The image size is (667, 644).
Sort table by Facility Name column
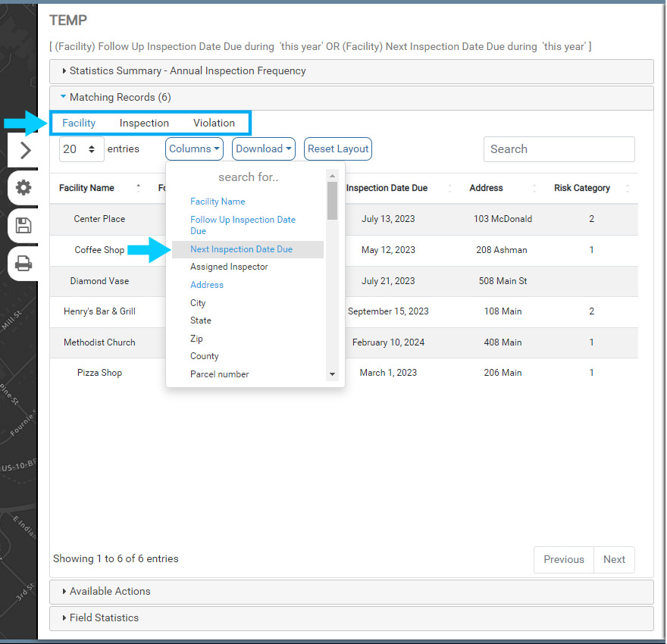click(x=87, y=188)
